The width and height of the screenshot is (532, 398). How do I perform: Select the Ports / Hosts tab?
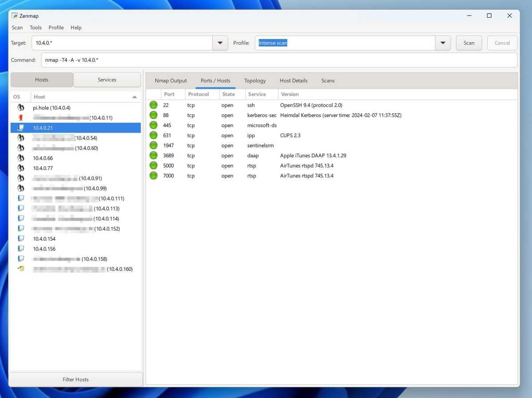click(215, 81)
